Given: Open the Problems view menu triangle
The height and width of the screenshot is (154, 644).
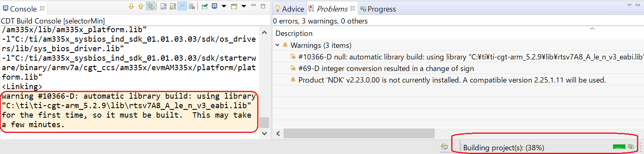Looking at the screenshot, I should click(630, 5).
